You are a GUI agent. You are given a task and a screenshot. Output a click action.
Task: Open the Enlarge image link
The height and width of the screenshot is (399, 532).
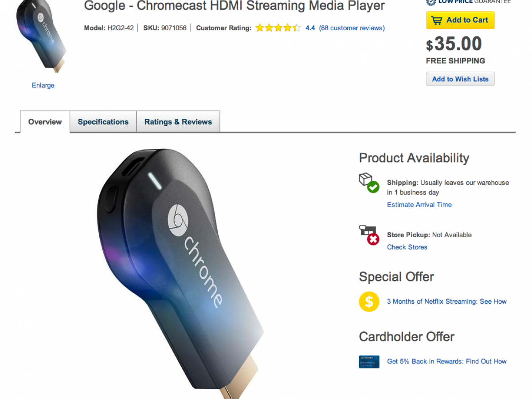[x=43, y=86]
